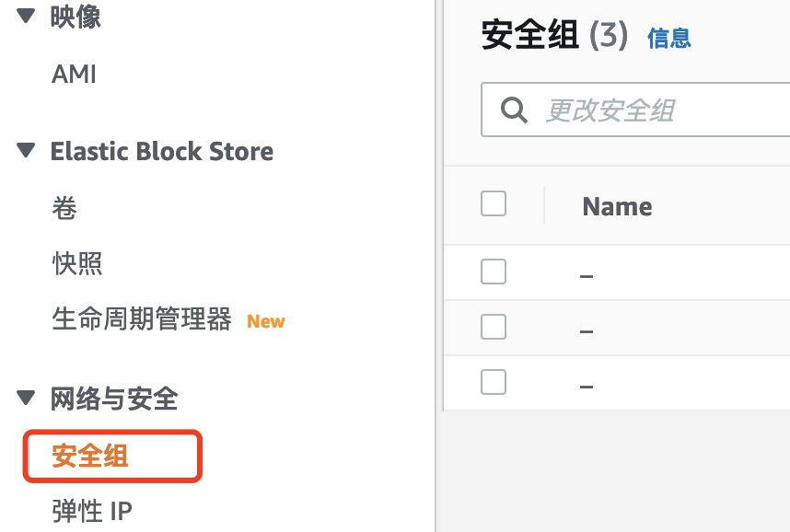
Task: Click the New badge next to 生命周期管理器
Action: click(x=265, y=321)
